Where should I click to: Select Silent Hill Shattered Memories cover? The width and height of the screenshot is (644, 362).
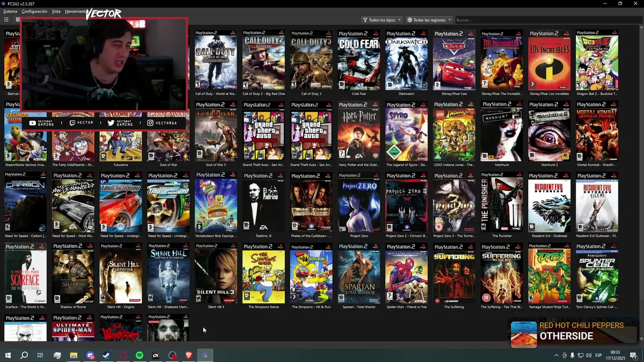point(168,274)
